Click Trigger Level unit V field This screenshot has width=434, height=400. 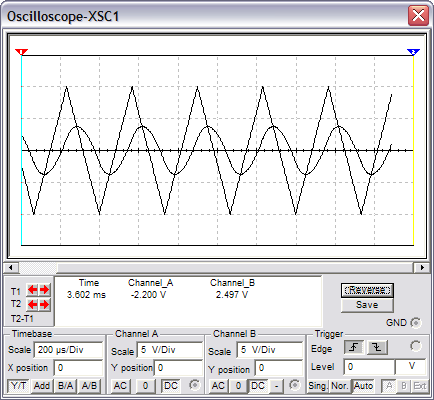(x=411, y=367)
